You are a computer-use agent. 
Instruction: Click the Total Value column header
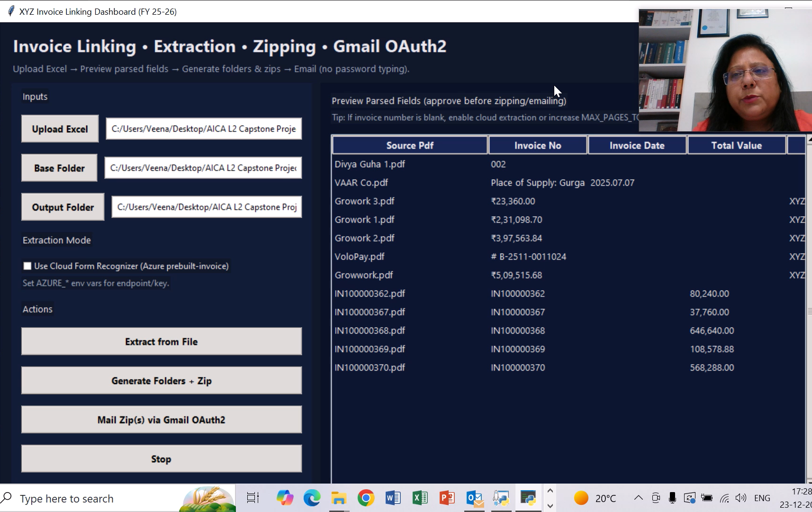[736, 146]
